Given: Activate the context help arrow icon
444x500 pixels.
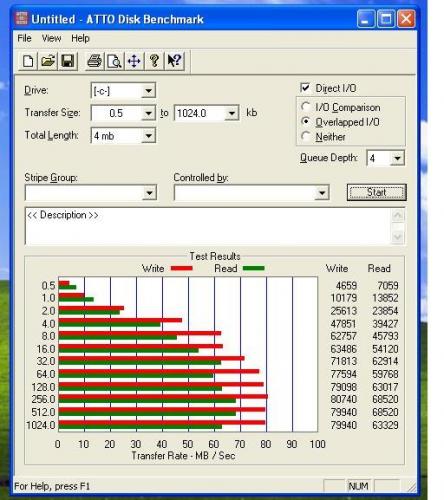Looking at the screenshot, I should (x=174, y=61).
